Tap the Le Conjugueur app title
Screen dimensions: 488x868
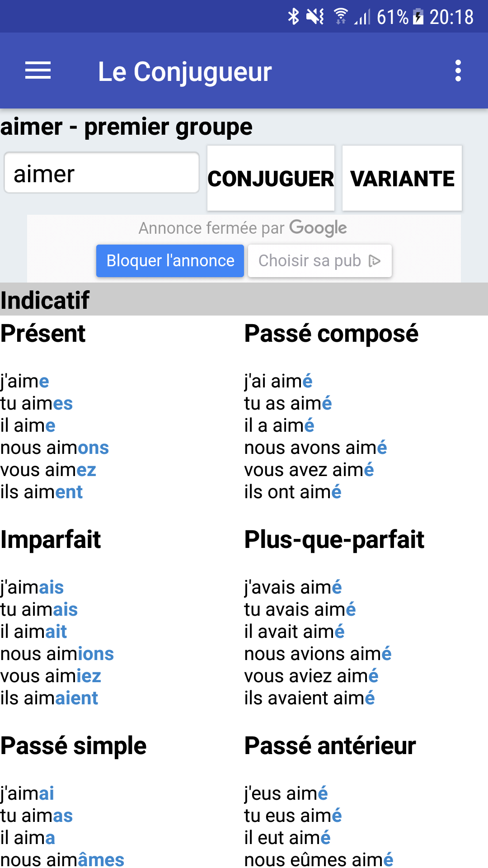coord(185,71)
